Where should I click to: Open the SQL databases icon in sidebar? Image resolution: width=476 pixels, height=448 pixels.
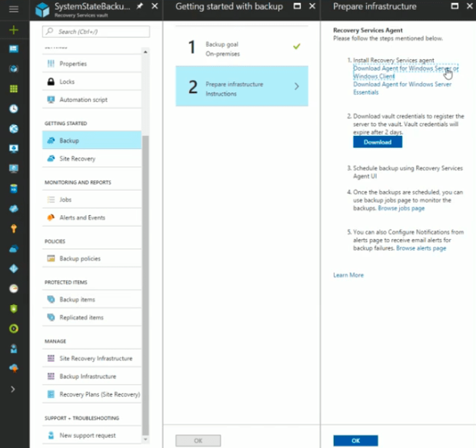pyautogui.click(x=14, y=189)
